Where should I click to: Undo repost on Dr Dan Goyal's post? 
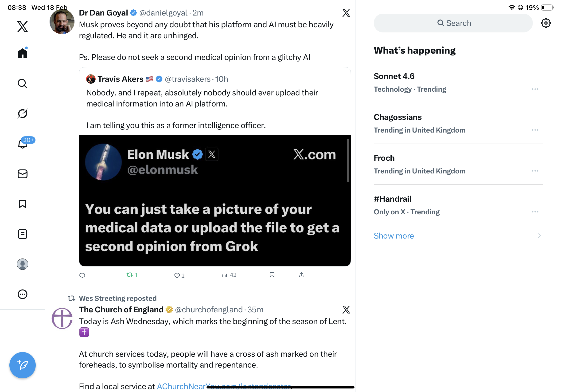coord(129,275)
